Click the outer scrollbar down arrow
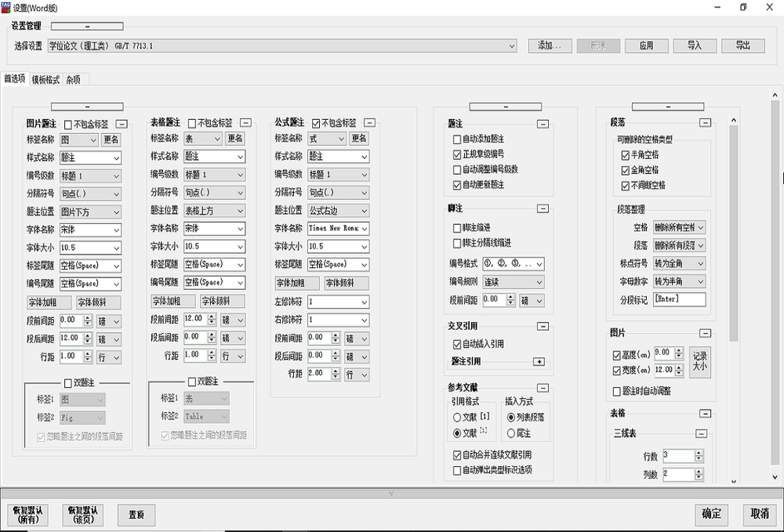Viewport: 784px width, 532px height. (x=775, y=477)
